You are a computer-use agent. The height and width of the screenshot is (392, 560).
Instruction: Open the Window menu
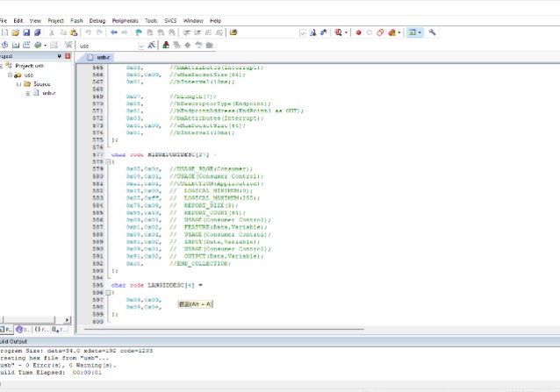point(193,21)
